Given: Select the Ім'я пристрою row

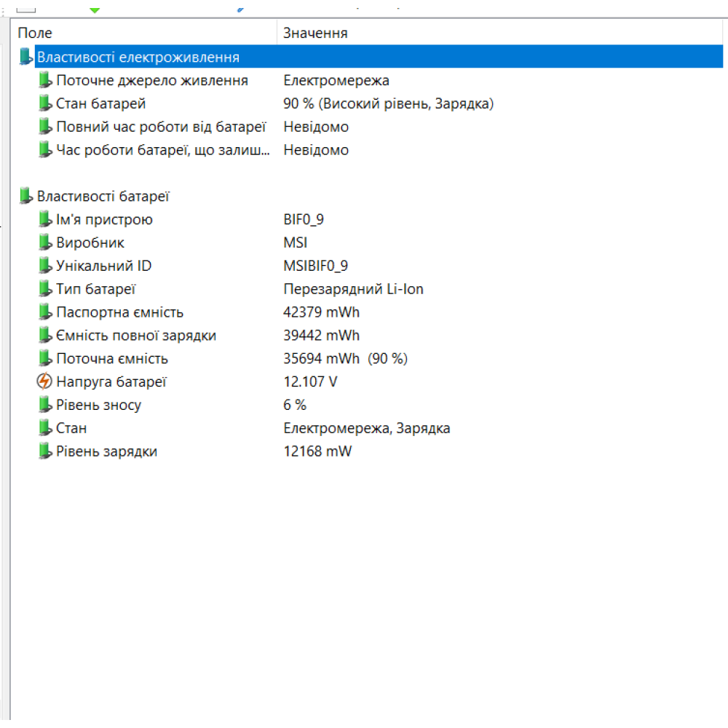Looking at the screenshot, I should tap(104, 219).
